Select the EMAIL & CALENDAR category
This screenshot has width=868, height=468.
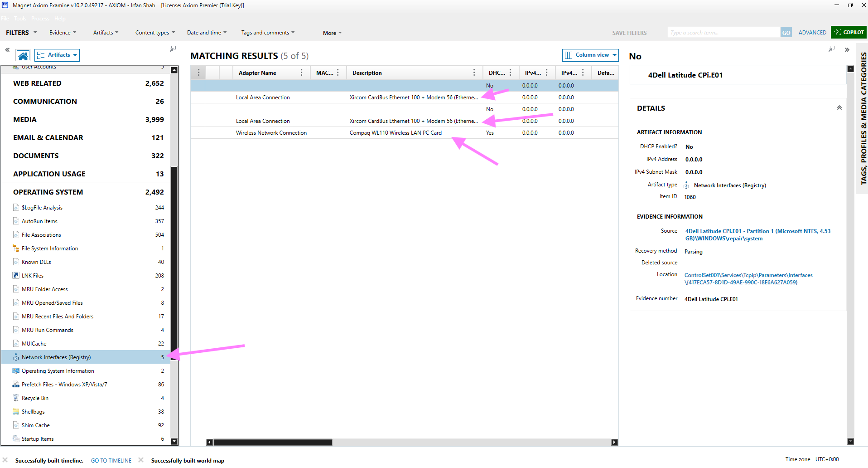88,138
